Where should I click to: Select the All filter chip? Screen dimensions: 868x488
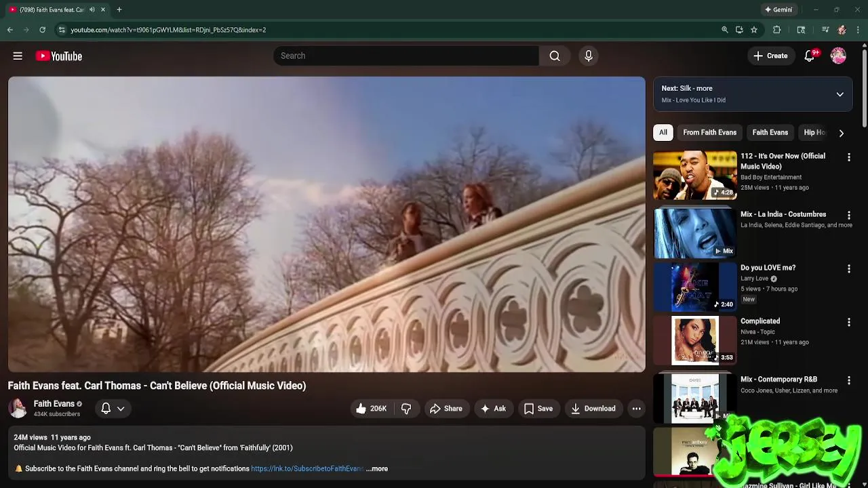[x=663, y=133]
